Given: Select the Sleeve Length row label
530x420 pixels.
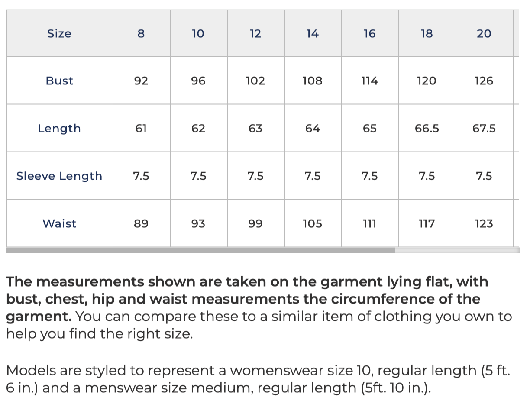Looking at the screenshot, I should [x=60, y=176].
